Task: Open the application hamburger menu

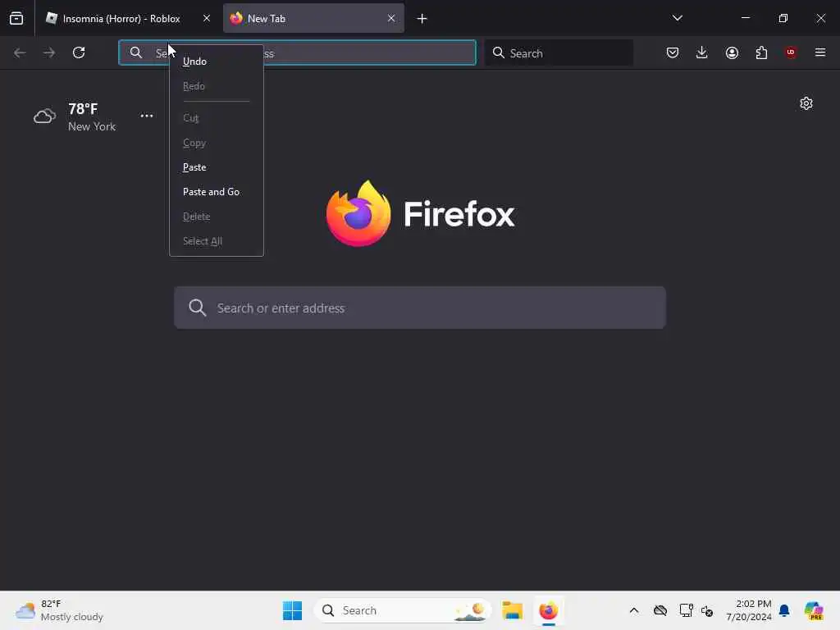Action: click(x=820, y=52)
